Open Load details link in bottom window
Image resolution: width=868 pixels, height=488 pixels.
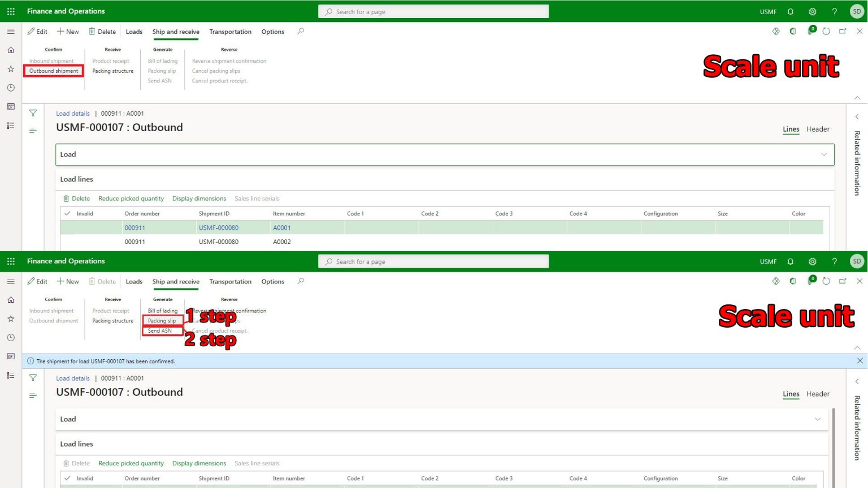73,378
